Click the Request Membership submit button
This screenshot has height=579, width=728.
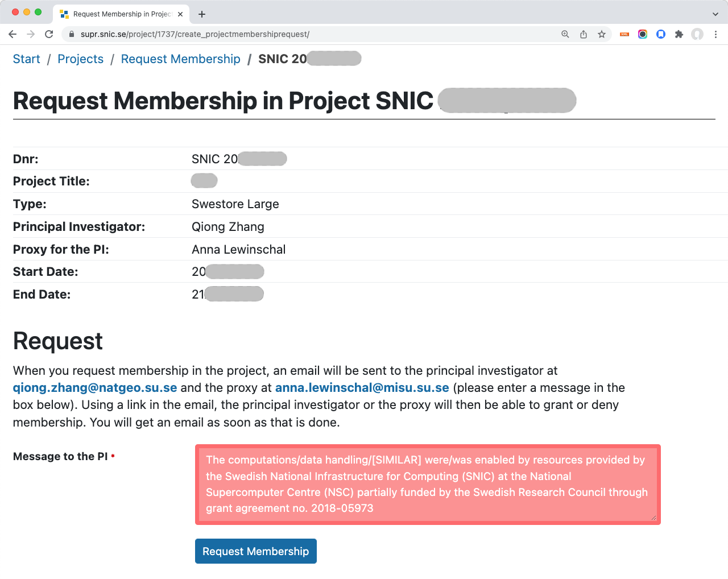click(256, 551)
